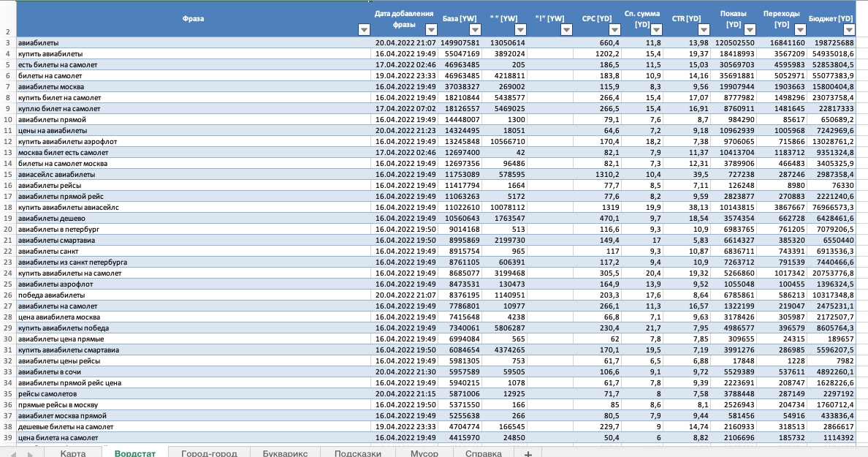Image resolution: width=868 pixels, height=457 pixels.
Task: Select the cell 'купить авиабилеты'
Action: [x=193, y=53]
